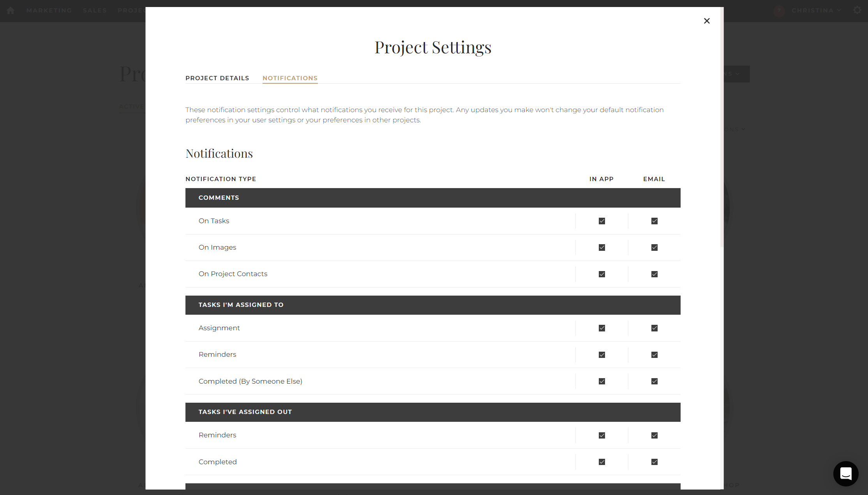Disable email for Completed assigned-out tasks
Screen dimensions: 868x495
point(655,462)
